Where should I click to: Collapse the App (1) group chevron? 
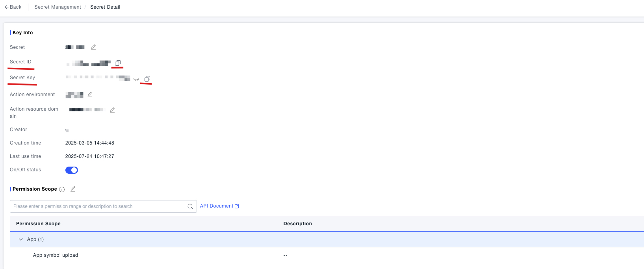tap(21, 239)
